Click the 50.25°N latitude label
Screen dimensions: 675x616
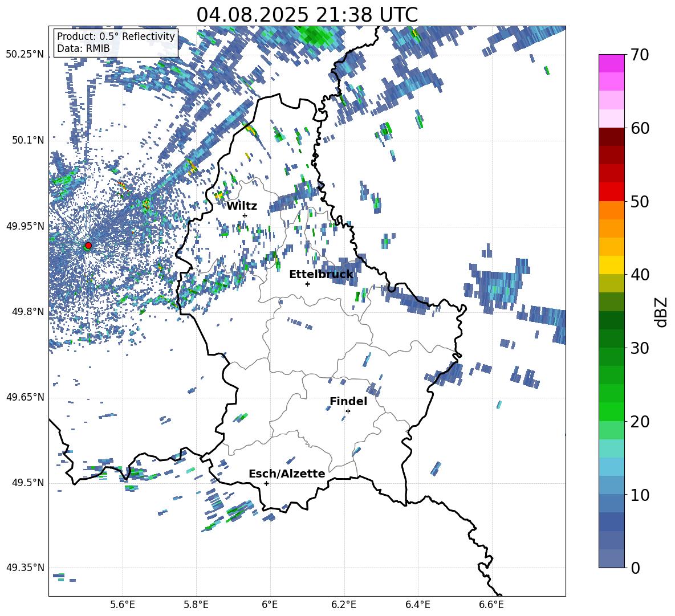[x=25, y=55]
